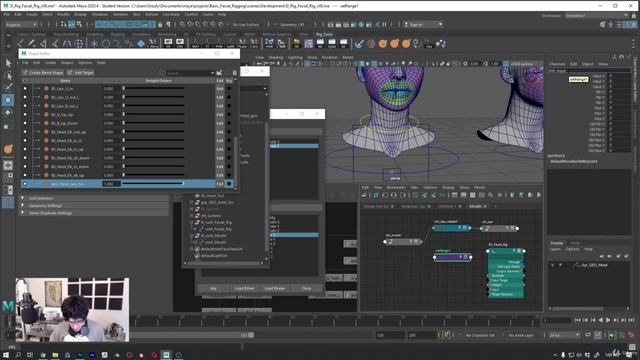This screenshot has width=640, height=360.
Task: Select the purple setRange1 node
Action: tap(452, 257)
